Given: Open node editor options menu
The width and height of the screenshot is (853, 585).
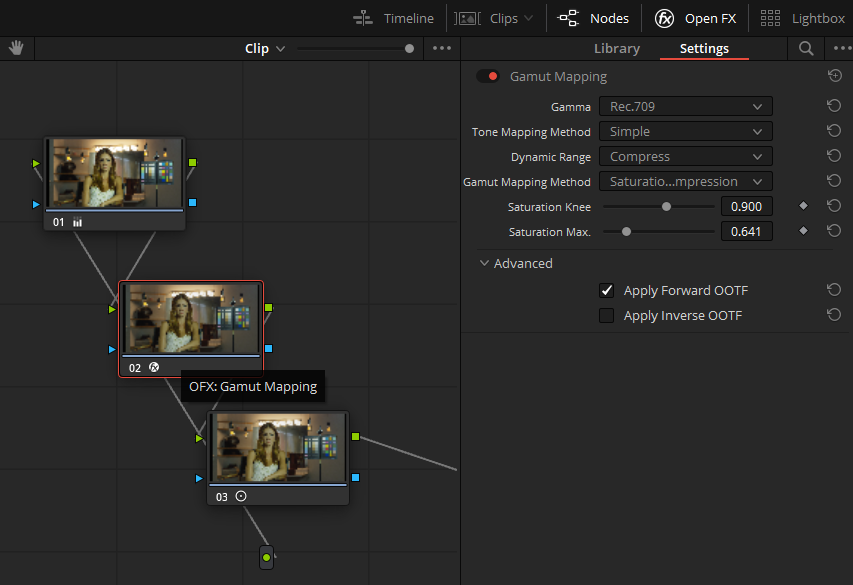Looking at the screenshot, I should [442, 48].
